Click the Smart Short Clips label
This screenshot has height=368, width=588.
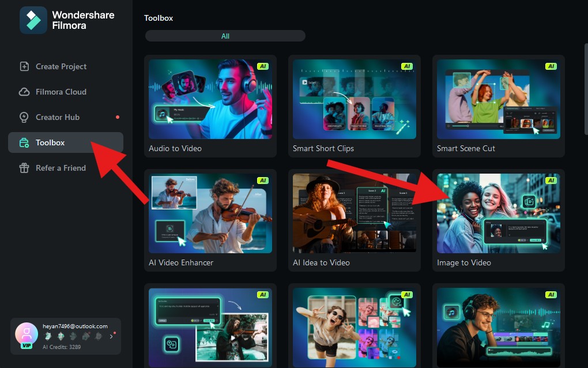tap(323, 149)
